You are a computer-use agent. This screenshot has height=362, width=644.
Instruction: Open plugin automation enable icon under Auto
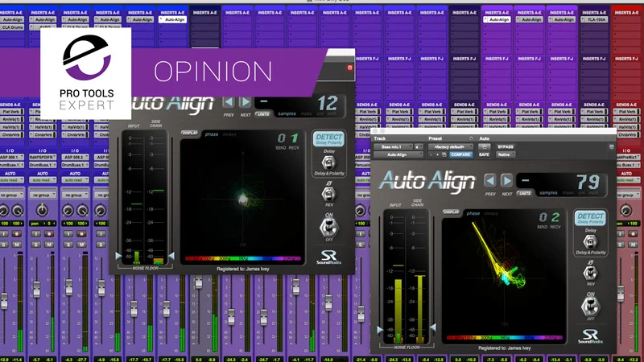pyautogui.click(x=485, y=147)
